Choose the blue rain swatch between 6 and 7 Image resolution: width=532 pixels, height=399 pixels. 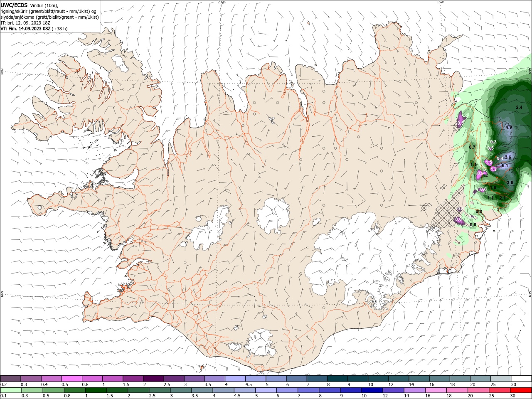point(287,390)
